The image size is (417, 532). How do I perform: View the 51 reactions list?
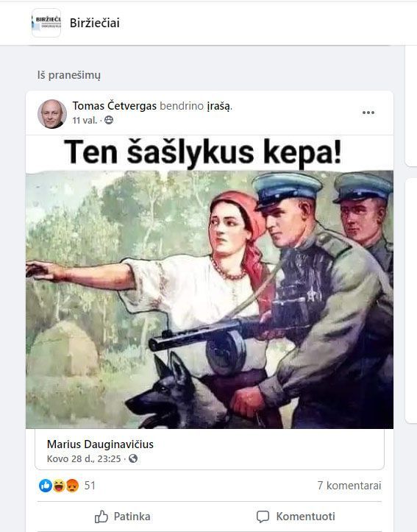90,486
